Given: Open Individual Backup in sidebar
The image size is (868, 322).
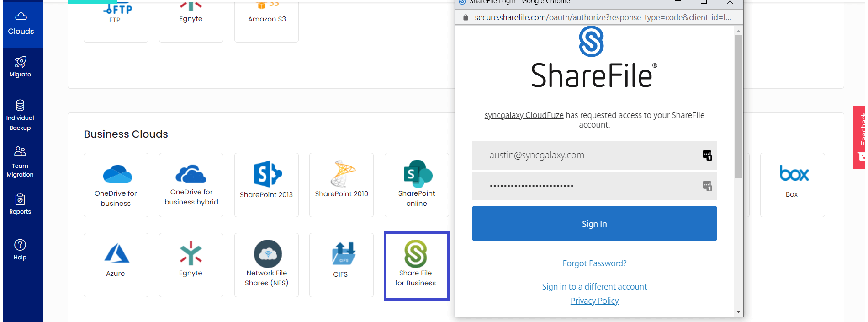Looking at the screenshot, I should coord(20,115).
